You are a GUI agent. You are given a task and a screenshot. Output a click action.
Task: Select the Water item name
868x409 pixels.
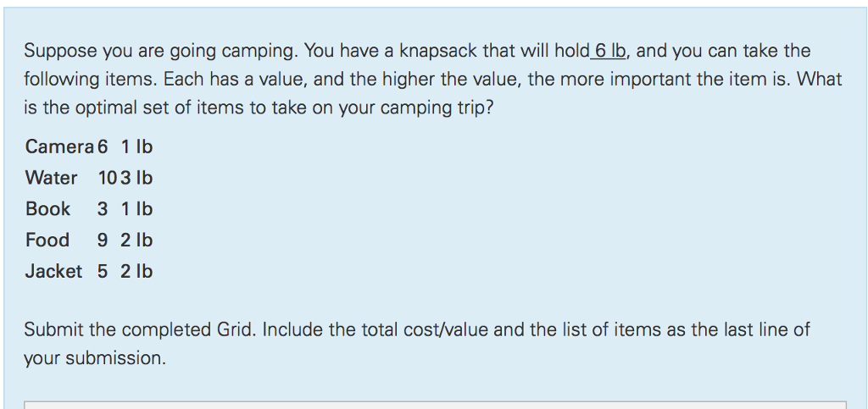(51, 178)
